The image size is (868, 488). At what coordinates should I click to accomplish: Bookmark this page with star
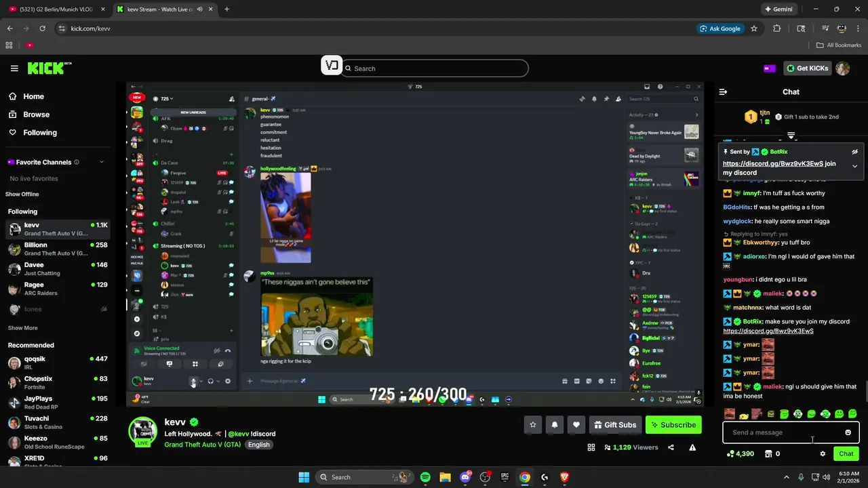coord(754,28)
